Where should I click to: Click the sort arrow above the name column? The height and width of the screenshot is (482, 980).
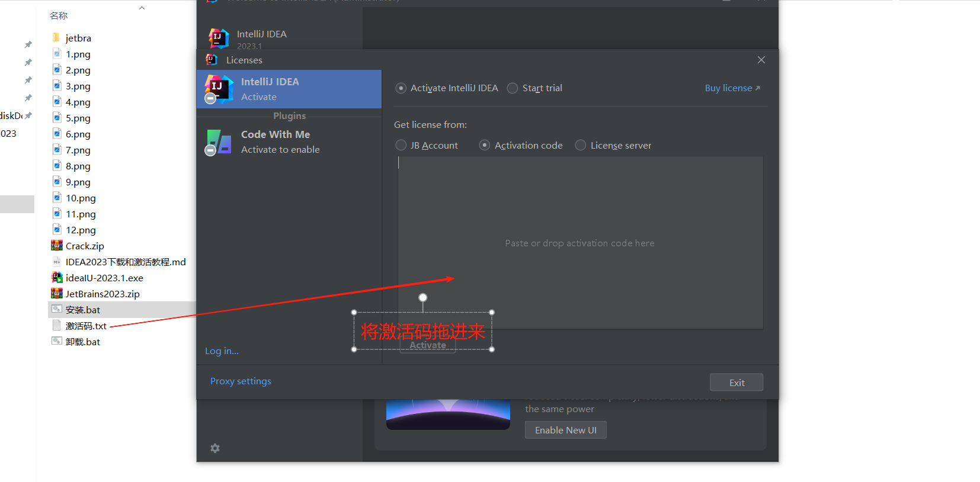(142, 8)
